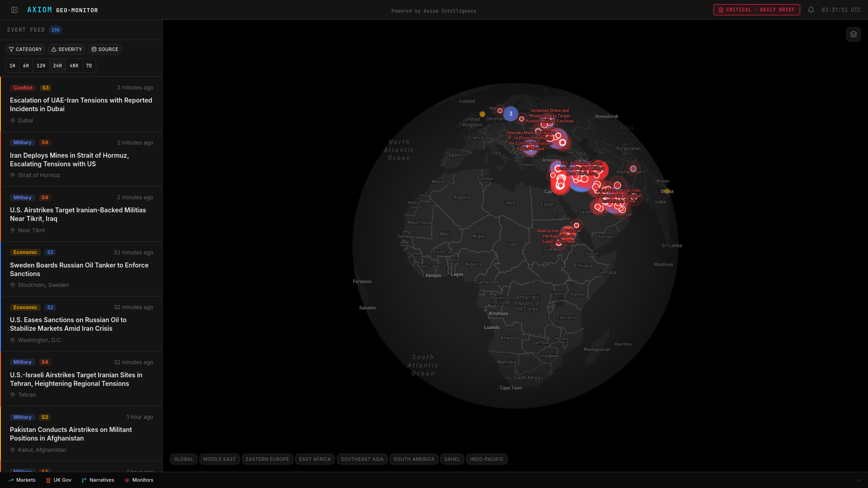Open the map layers control
The height and width of the screenshot is (488, 868).
click(x=853, y=34)
